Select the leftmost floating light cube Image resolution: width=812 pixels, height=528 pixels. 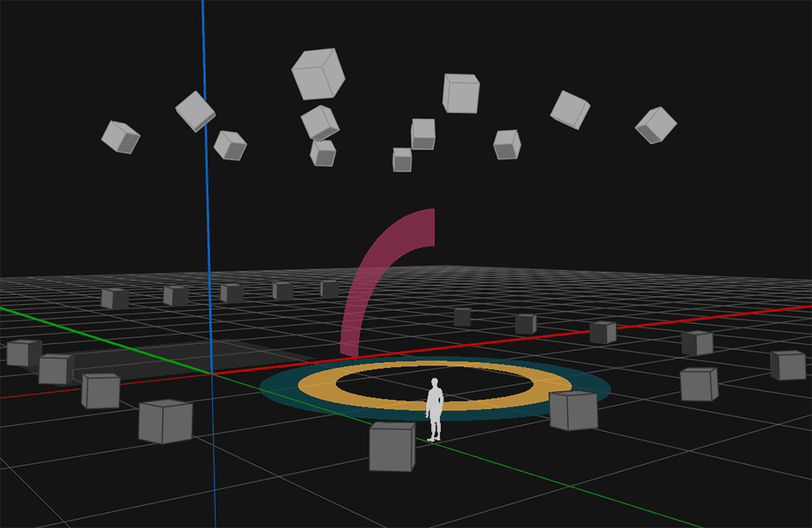click(x=120, y=136)
